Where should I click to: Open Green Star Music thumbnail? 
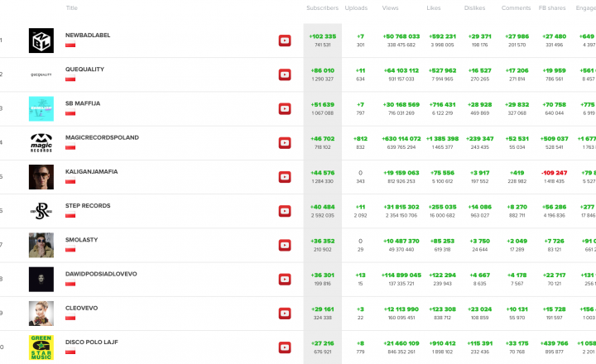click(41, 347)
